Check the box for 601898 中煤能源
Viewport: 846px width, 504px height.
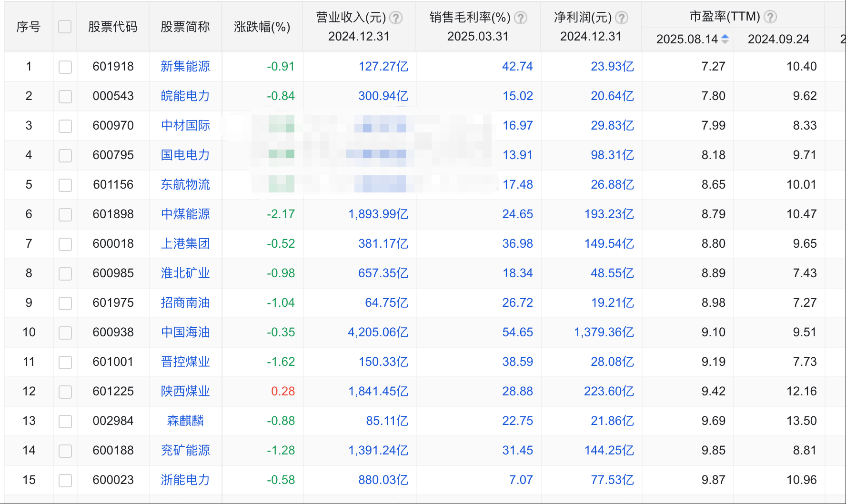click(x=65, y=214)
